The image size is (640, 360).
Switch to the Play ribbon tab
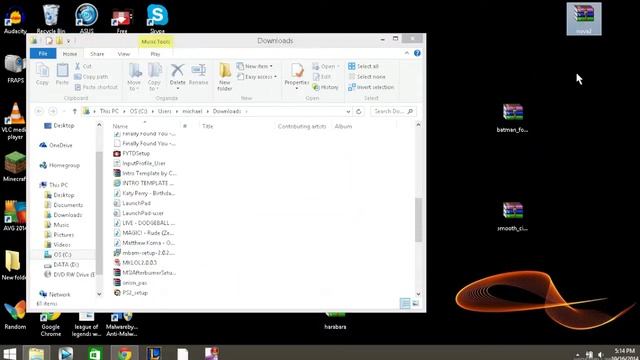point(156,53)
